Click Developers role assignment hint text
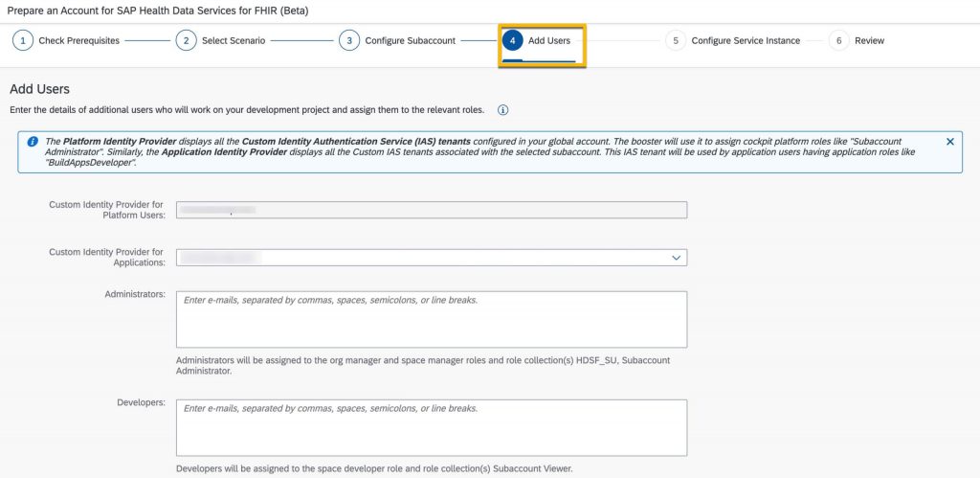This screenshot has height=478, width=980. pyautogui.click(x=374, y=468)
